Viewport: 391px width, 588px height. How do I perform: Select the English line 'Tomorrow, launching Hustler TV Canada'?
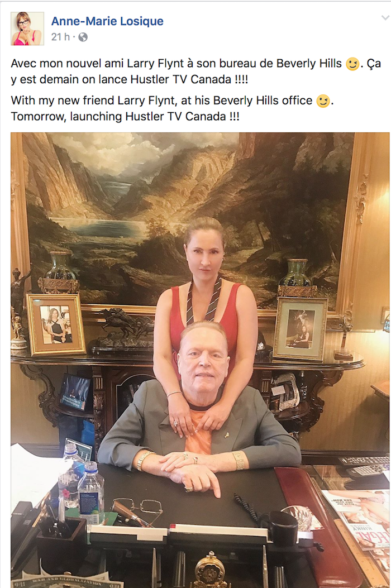coord(125,117)
